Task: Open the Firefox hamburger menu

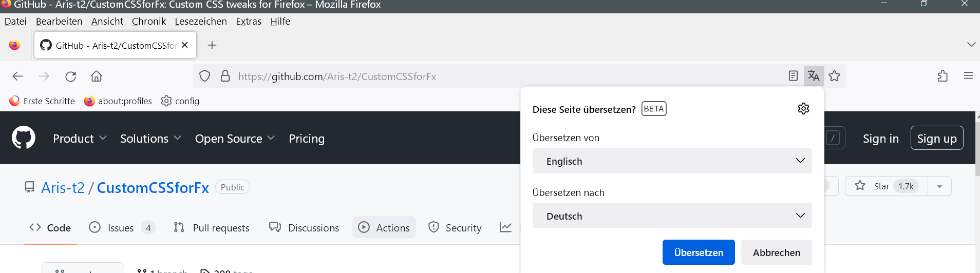Action: (x=968, y=76)
